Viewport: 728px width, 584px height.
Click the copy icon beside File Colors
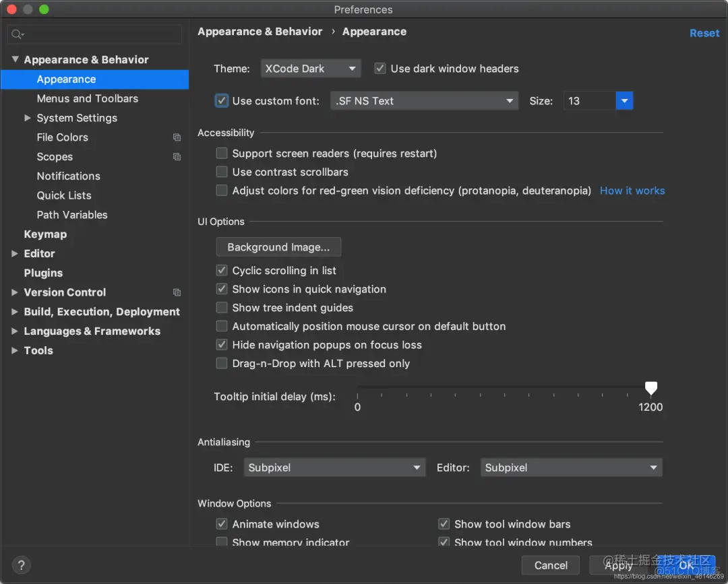tap(177, 137)
